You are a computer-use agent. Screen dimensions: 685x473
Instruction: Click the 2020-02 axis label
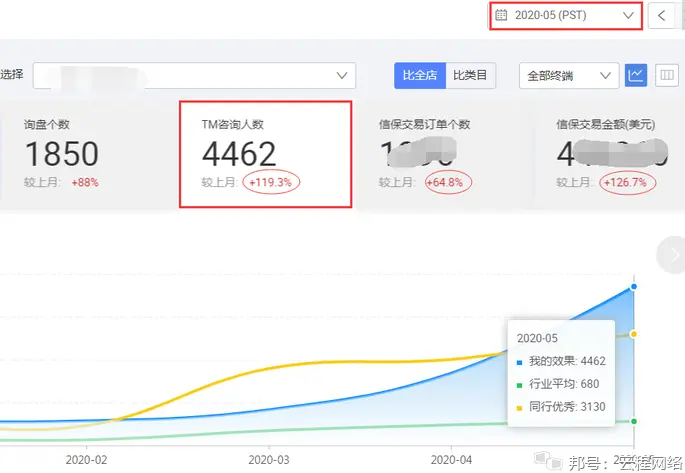click(86, 460)
